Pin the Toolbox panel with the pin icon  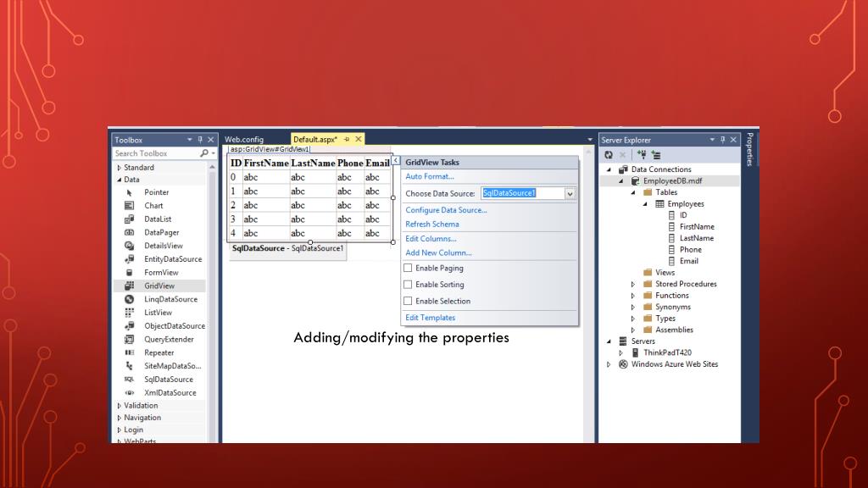tap(200, 140)
